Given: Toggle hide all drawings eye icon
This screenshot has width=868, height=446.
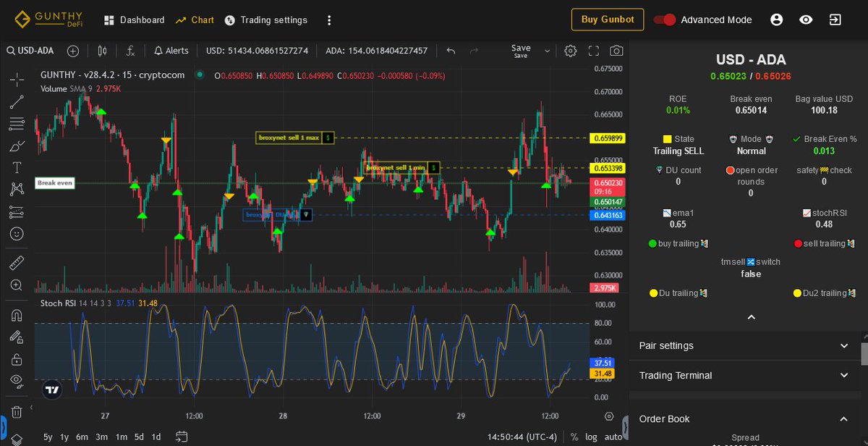Looking at the screenshot, I should tap(17, 381).
